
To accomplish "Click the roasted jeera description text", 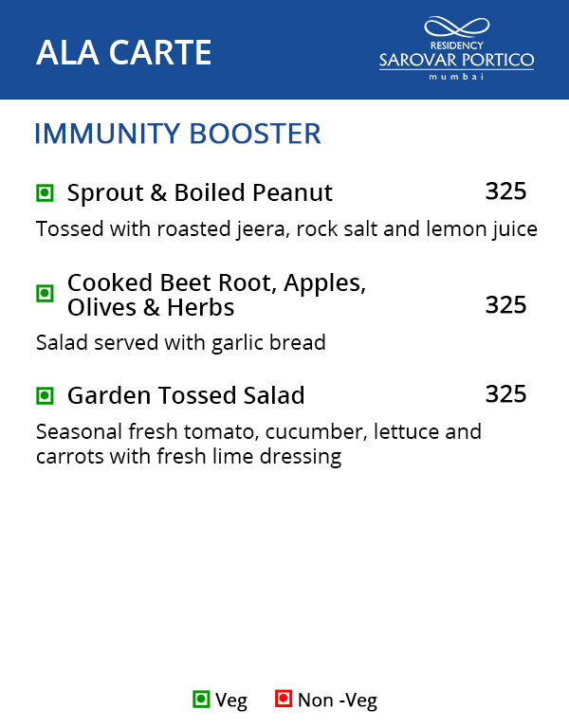I will tap(286, 229).
